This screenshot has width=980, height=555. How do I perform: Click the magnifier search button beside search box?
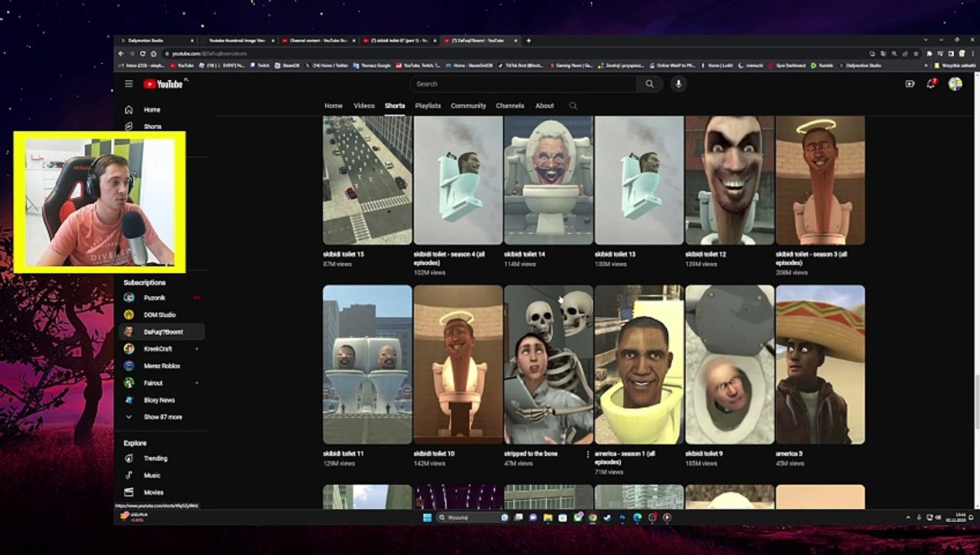pos(649,84)
